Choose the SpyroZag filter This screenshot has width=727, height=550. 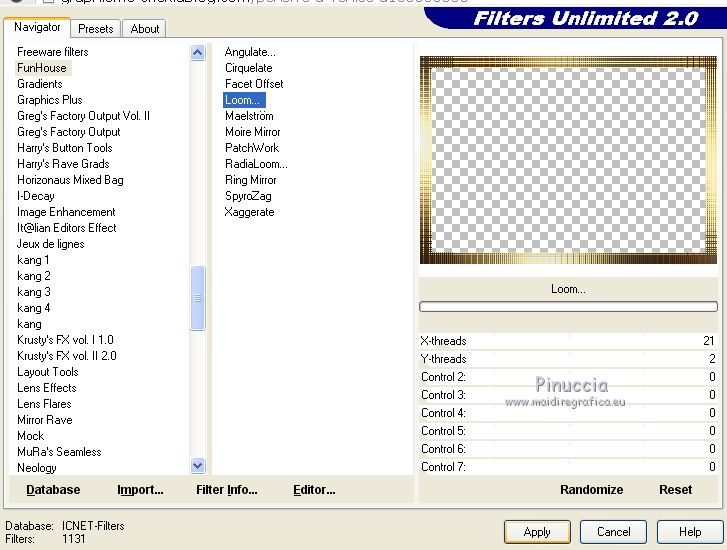(248, 196)
